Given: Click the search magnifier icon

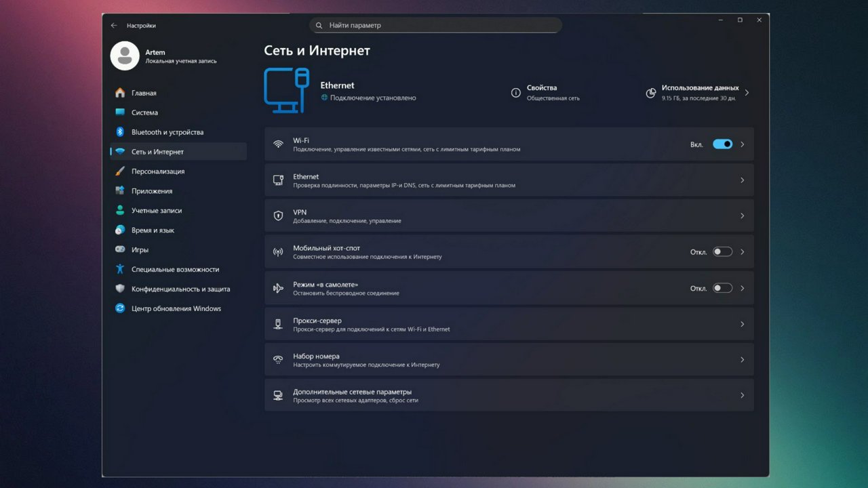Looking at the screenshot, I should [x=319, y=26].
